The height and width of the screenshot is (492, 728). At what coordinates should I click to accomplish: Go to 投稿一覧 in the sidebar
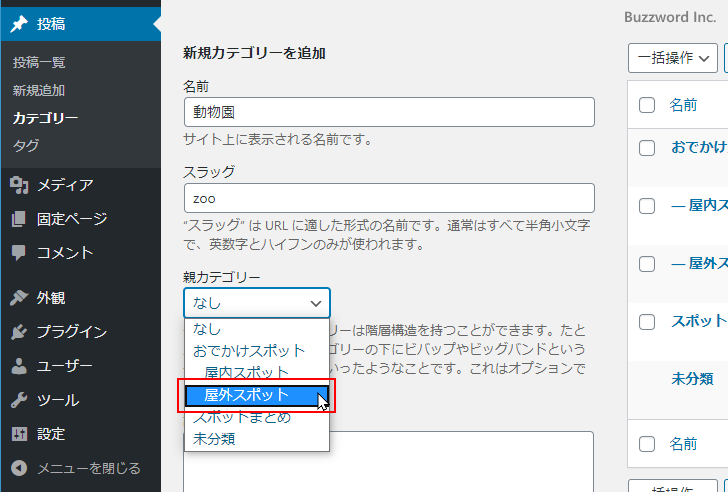(39, 62)
